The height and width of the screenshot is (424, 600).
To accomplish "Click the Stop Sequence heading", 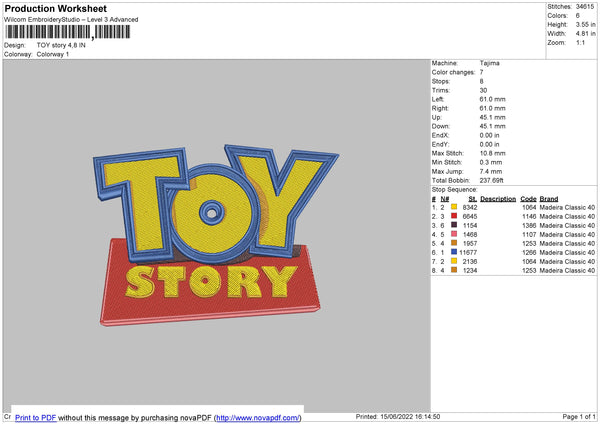I will click(455, 190).
